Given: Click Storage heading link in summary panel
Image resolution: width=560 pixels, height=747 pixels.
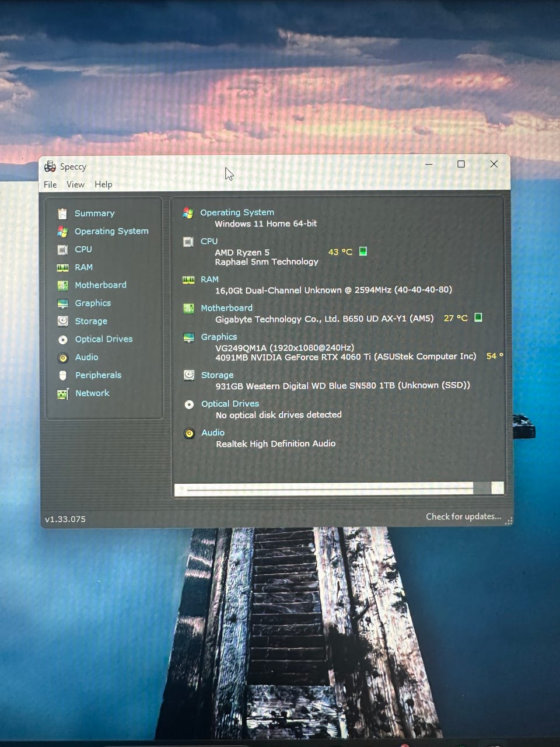Looking at the screenshot, I should pos(217,375).
